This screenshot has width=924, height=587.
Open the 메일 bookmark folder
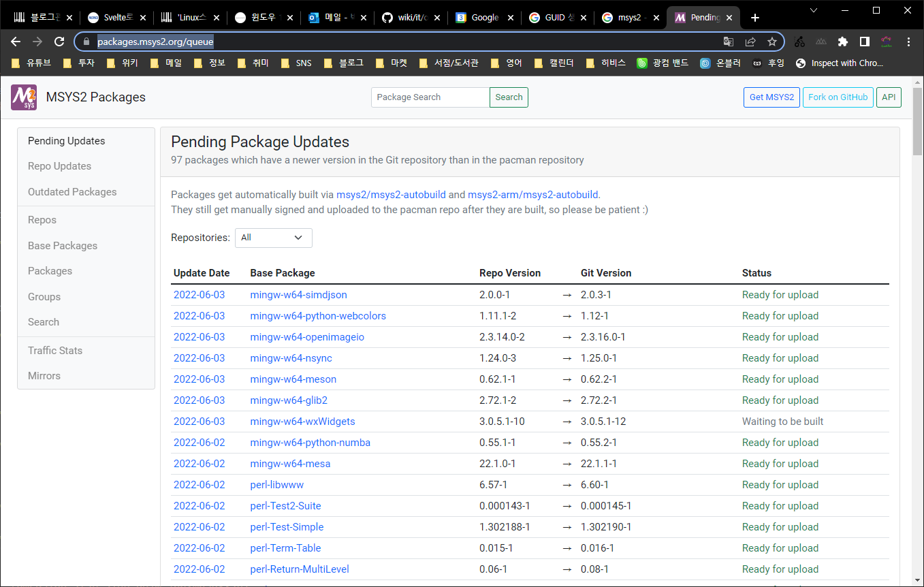click(x=165, y=63)
